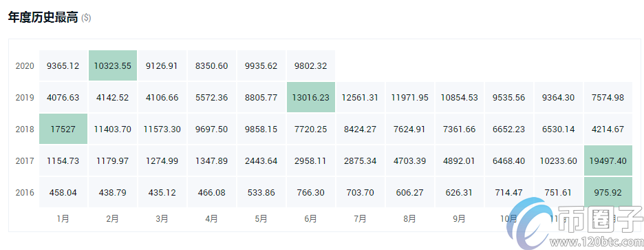The width and height of the screenshot is (644, 250).
Task: Click the 2019 year row label
Action: [25, 98]
